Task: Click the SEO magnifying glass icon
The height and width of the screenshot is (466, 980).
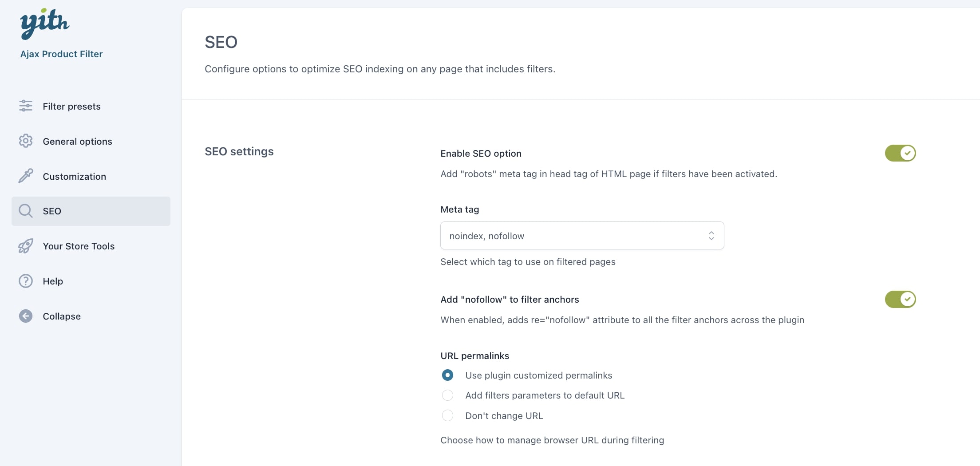Action: (26, 211)
